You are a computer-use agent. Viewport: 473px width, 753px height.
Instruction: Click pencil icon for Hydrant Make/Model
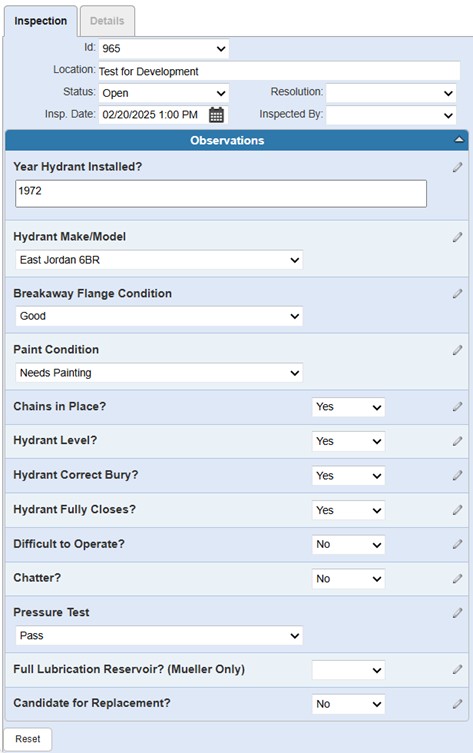click(x=458, y=237)
